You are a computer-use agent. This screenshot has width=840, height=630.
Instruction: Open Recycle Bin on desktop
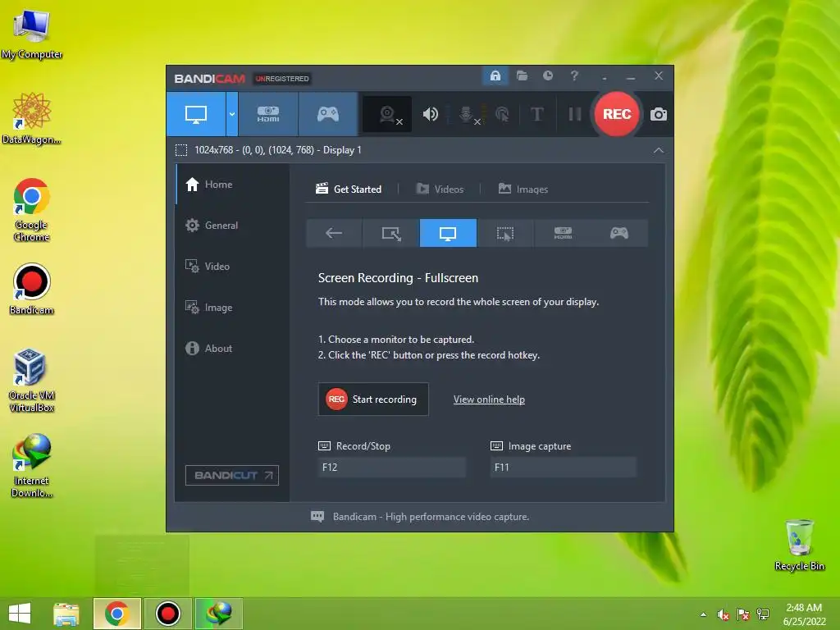(799, 546)
